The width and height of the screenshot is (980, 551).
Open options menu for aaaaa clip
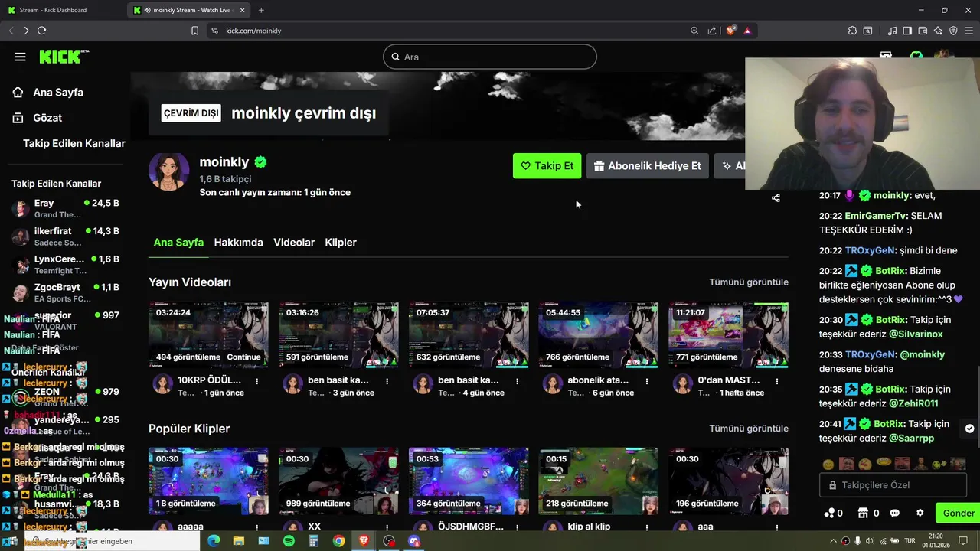(x=256, y=527)
